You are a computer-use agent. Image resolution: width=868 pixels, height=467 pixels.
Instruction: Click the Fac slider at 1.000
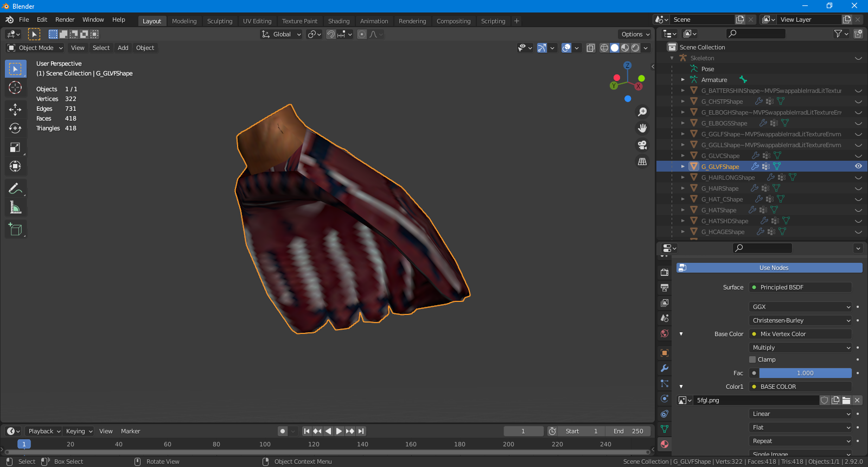click(805, 373)
